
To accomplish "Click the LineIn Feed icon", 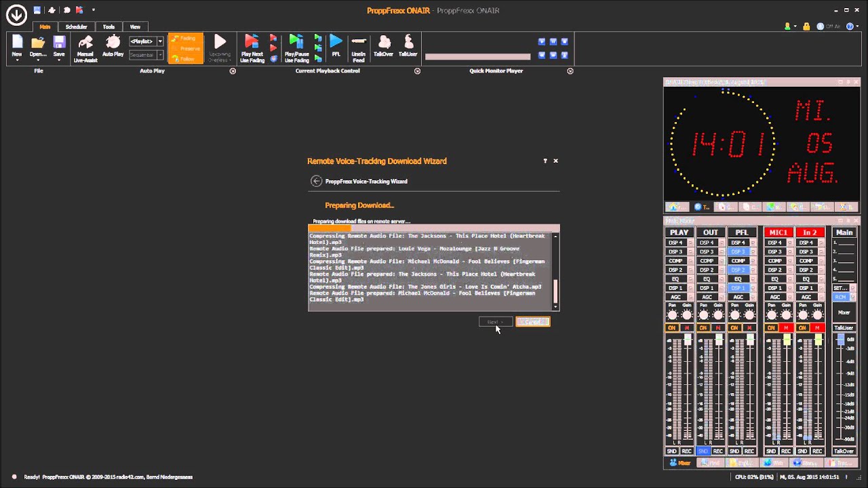I will point(359,47).
